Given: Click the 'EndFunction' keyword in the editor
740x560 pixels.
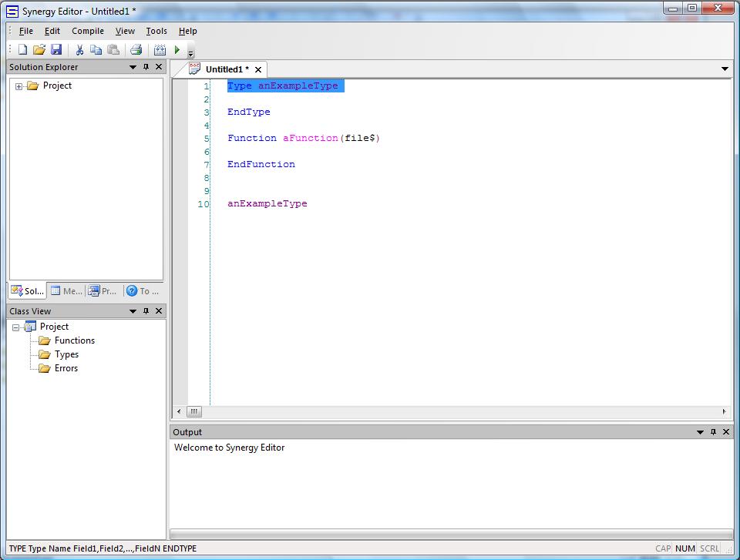Looking at the screenshot, I should click(x=261, y=164).
